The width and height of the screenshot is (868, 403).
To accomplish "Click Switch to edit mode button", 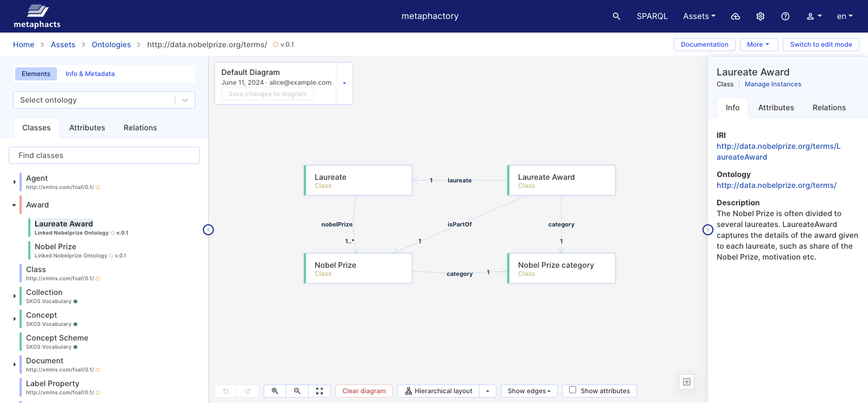I will [820, 45].
